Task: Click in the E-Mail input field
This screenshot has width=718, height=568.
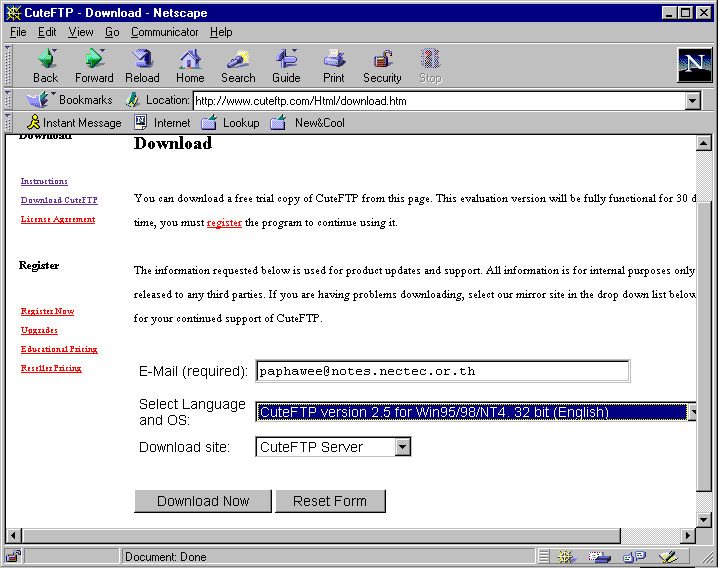Action: [x=442, y=371]
